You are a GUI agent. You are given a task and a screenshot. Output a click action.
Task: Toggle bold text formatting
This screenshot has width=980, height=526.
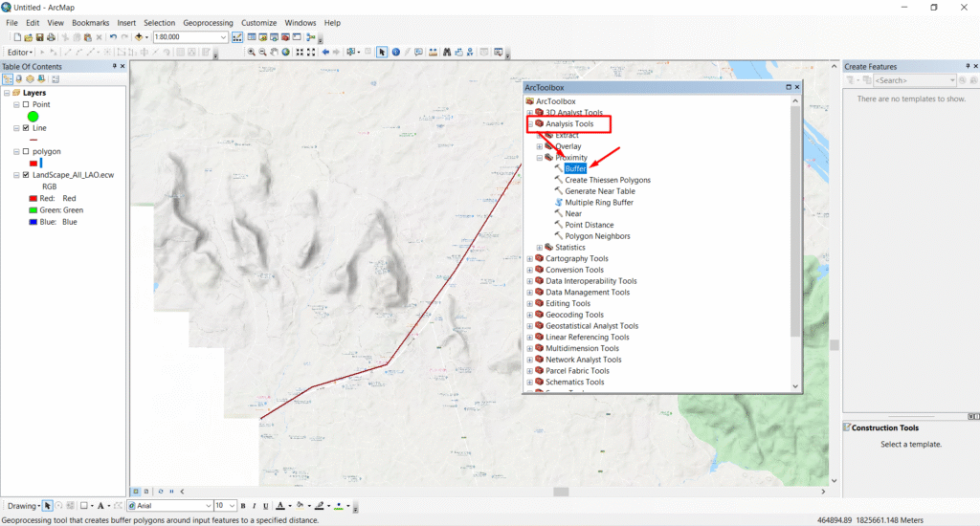pos(243,506)
